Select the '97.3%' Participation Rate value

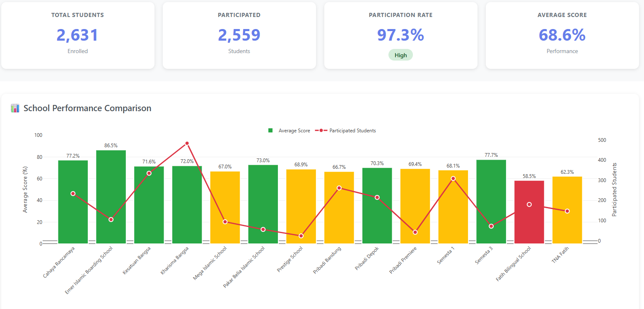coord(400,35)
